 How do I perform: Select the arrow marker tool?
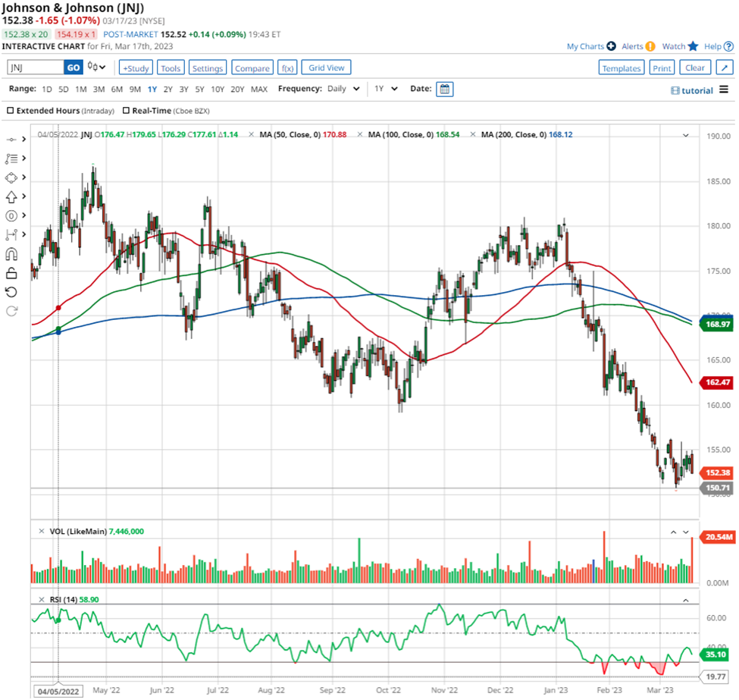[x=11, y=196]
